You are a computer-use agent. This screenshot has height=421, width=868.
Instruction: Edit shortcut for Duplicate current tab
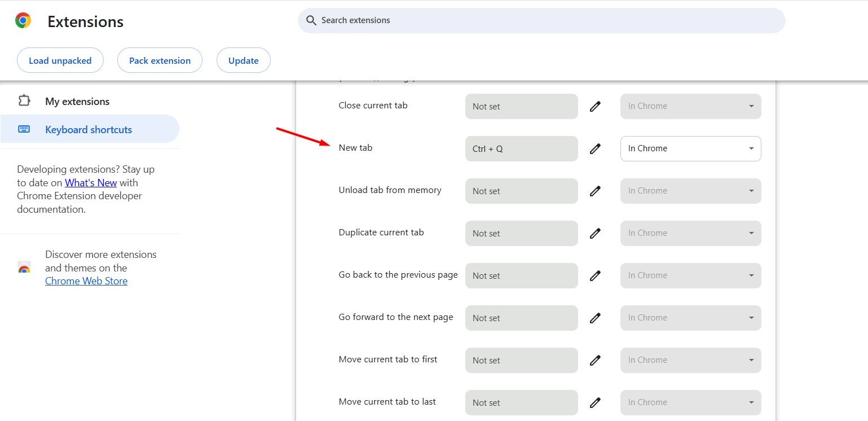tap(595, 233)
